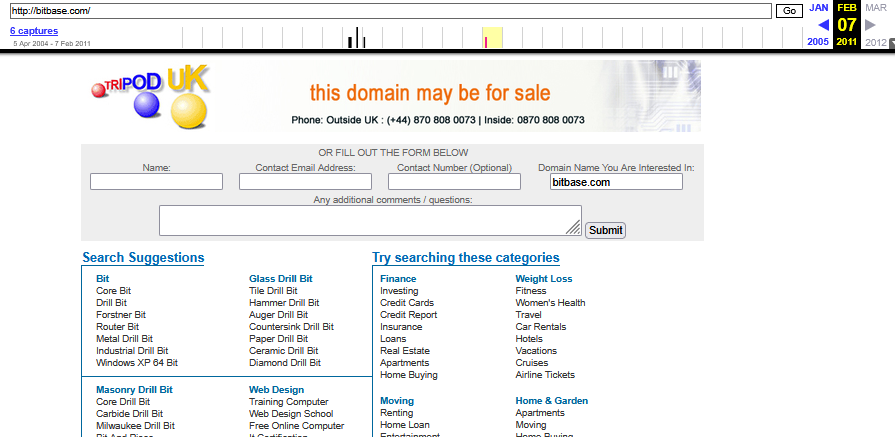The width and height of the screenshot is (895, 437).
Task: Open the Free Online Computer link
Action: click(297, 426)
